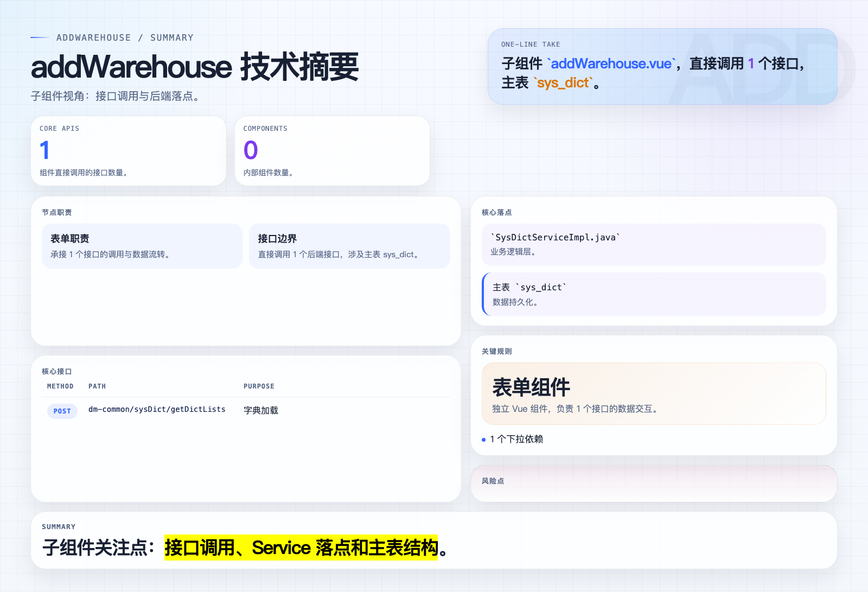Image resolution: width=868 pixels, height=592 pixels.
Task: Click the CORE APIS card label
Action: coord(59,129)
